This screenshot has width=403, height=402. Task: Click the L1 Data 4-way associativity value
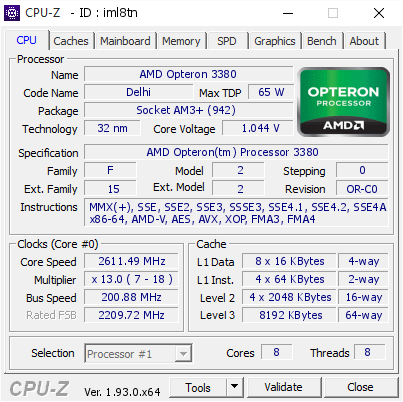pos(363,261)
